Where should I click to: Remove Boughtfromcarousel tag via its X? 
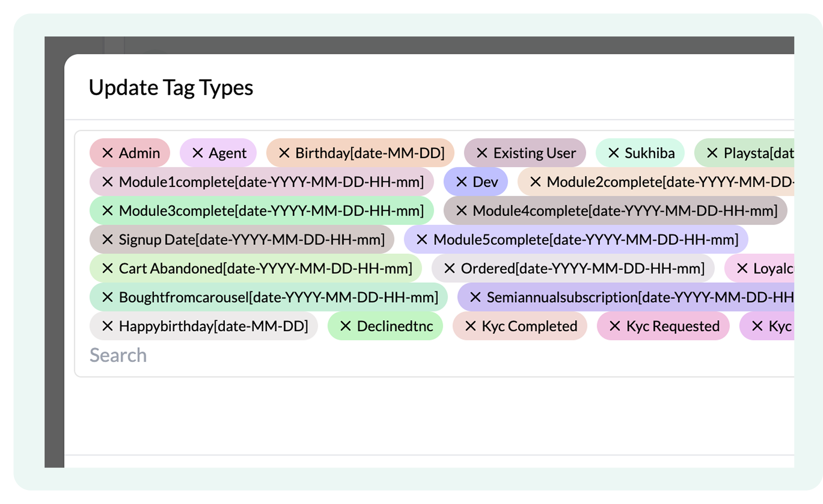point(107,298)
